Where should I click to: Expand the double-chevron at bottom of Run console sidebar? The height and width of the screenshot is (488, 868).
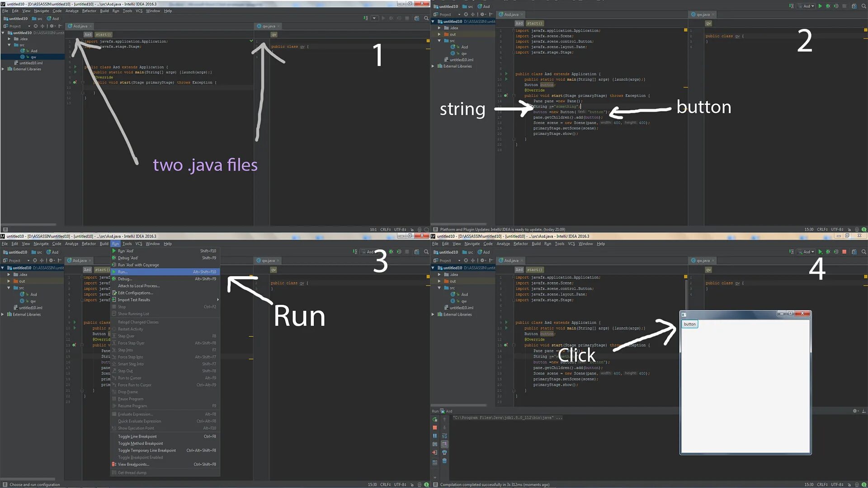(x=435, y=478)
